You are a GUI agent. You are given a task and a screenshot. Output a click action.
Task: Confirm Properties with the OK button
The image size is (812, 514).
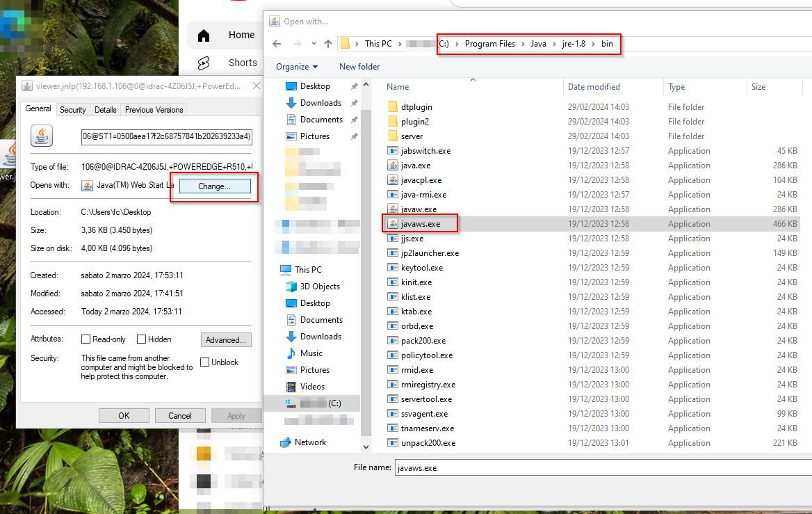click(124, 415)
